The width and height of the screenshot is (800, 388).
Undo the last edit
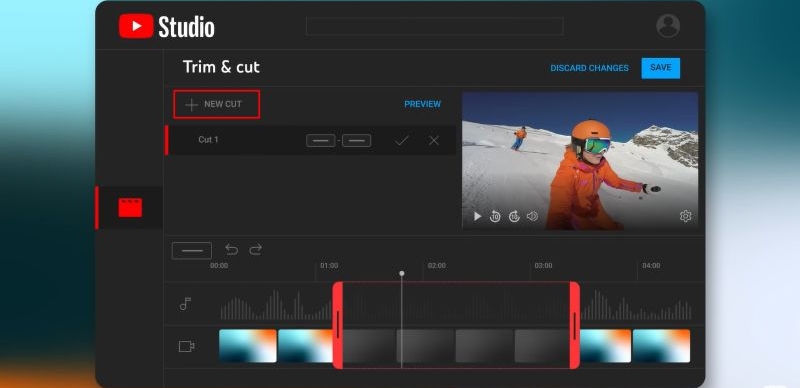pyautogui.click(x=232, y=250)
